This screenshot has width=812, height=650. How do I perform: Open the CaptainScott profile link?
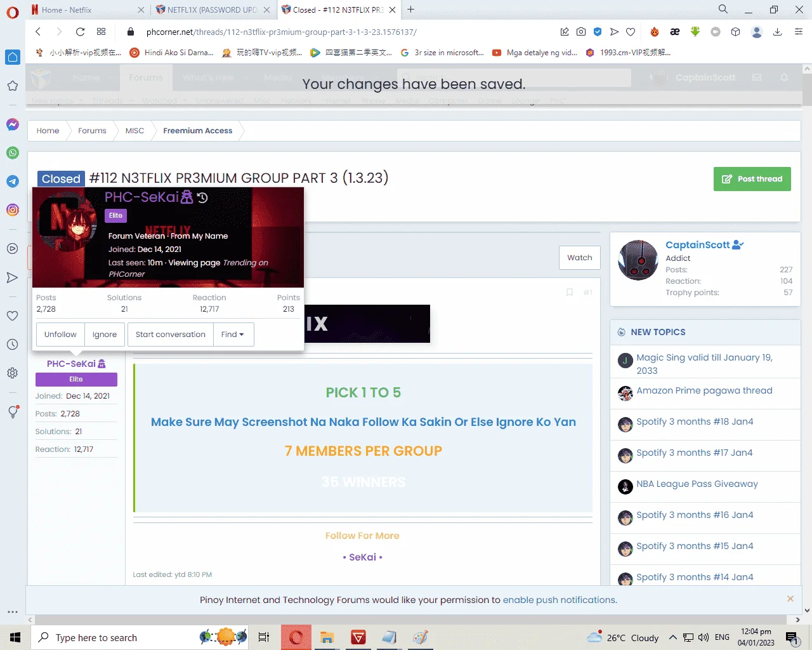[698, 245]
